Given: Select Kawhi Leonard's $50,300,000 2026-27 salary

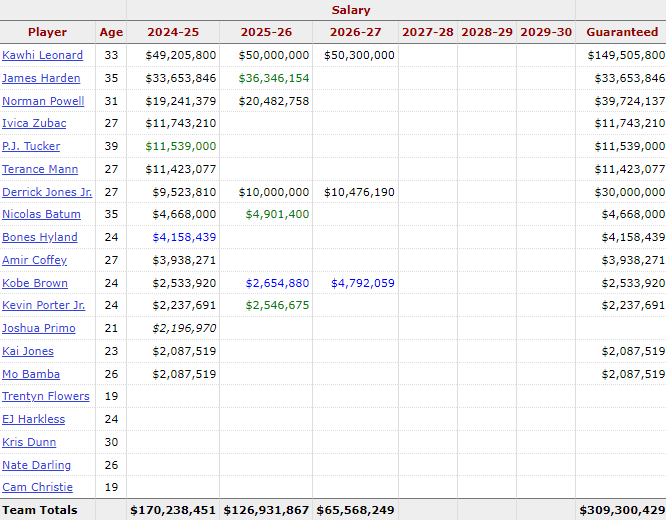Looking at the screenshot, I should [x=359, y=55].
